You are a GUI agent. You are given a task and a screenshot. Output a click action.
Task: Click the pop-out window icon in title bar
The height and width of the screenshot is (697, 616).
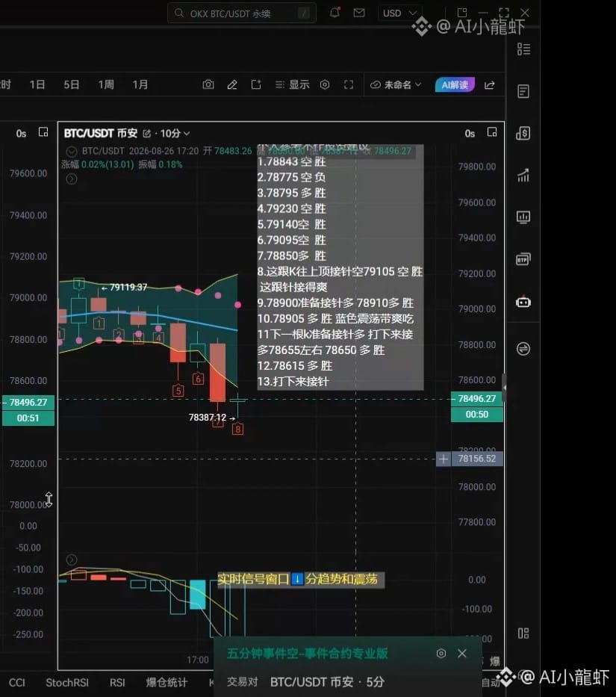(x=461, y=13)
